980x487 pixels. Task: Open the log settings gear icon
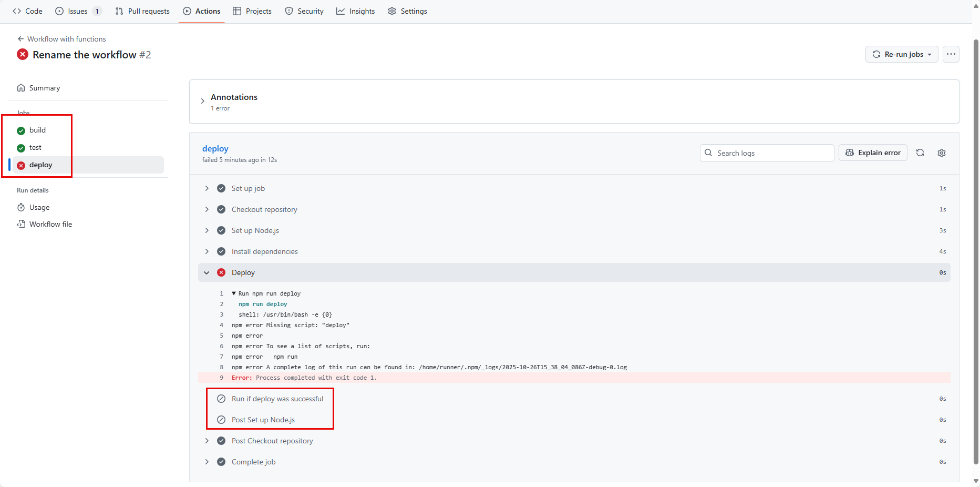(x=942, y=153)
